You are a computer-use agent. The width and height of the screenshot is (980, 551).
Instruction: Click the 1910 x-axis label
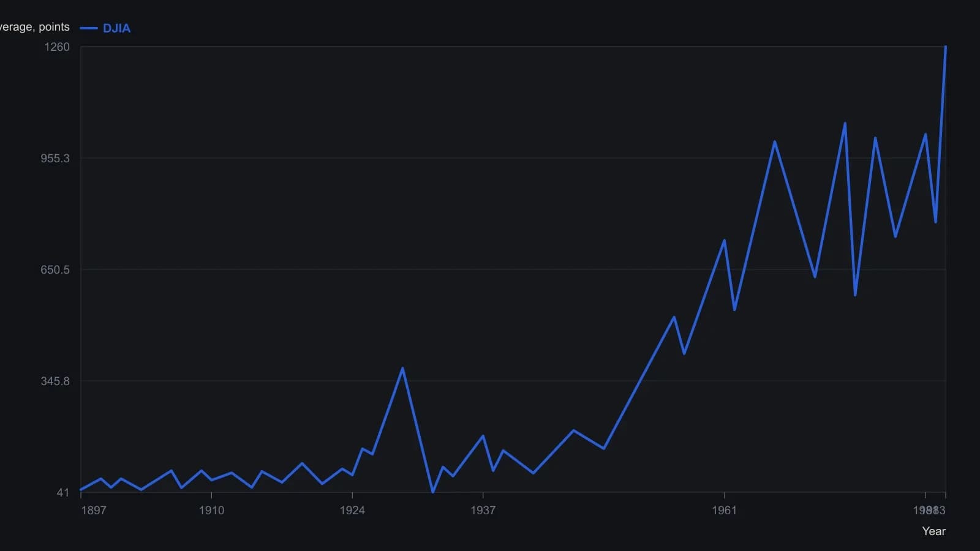coord(211,511)
